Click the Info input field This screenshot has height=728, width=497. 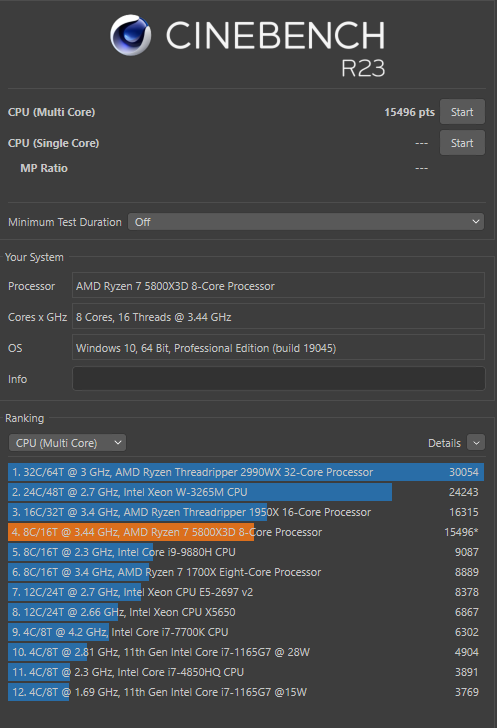pos(279,379)
